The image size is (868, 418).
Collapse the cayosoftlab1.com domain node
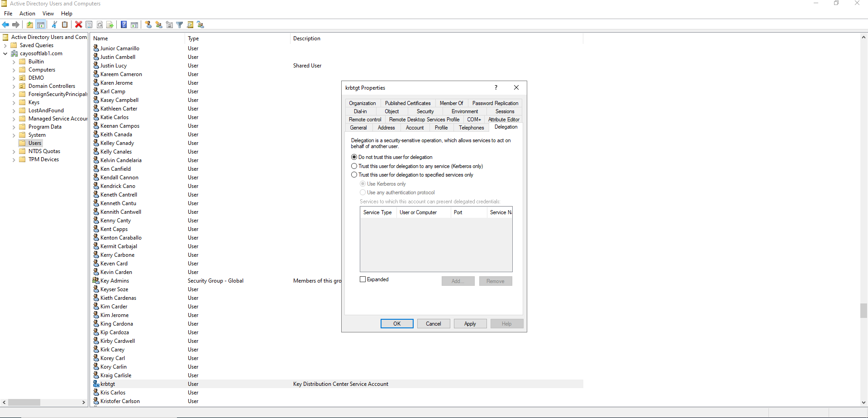pyautogui.click(x=5, y=54)
